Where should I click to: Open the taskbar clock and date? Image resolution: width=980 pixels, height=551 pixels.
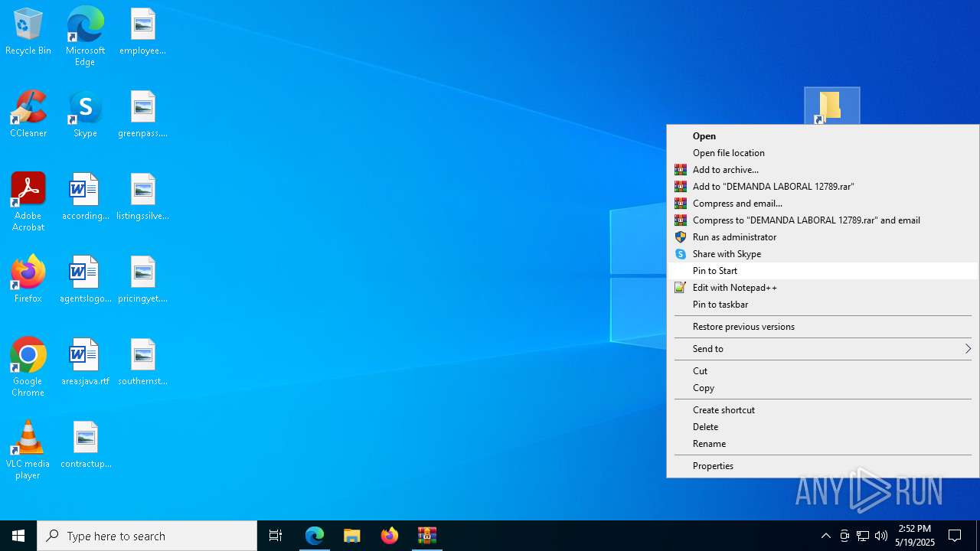(x=915, y=536)
